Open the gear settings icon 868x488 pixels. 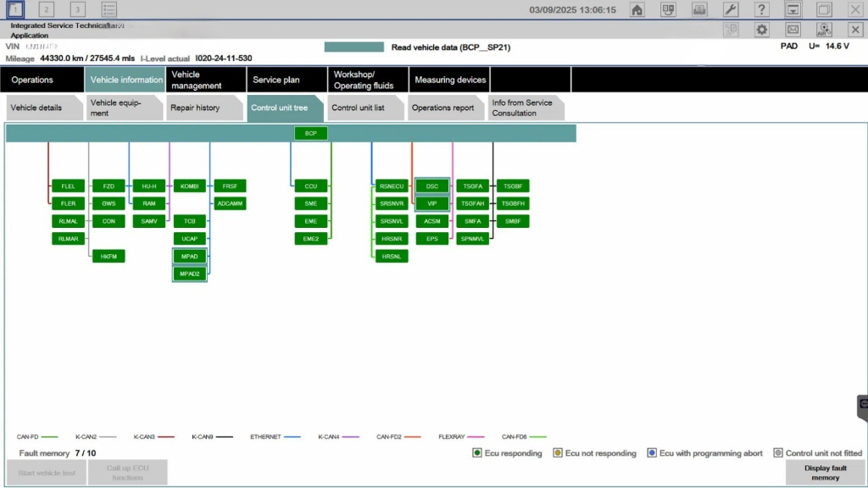click(761, 30)
